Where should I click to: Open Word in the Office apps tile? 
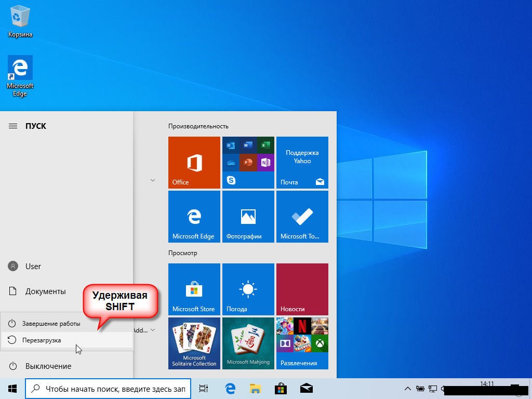click(x=248, y=145)
